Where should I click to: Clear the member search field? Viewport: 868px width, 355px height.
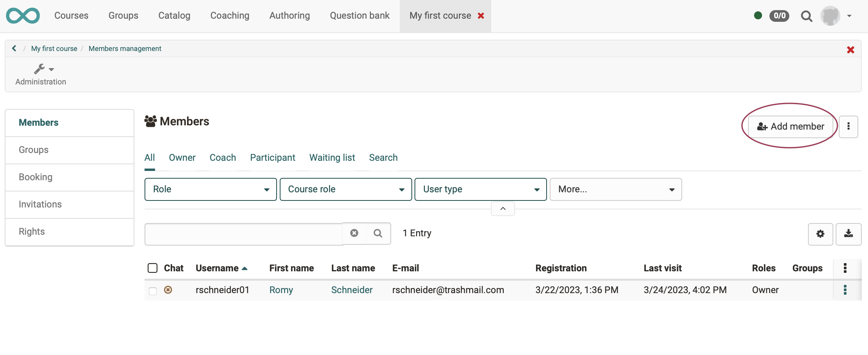click(x=354, y=233)
